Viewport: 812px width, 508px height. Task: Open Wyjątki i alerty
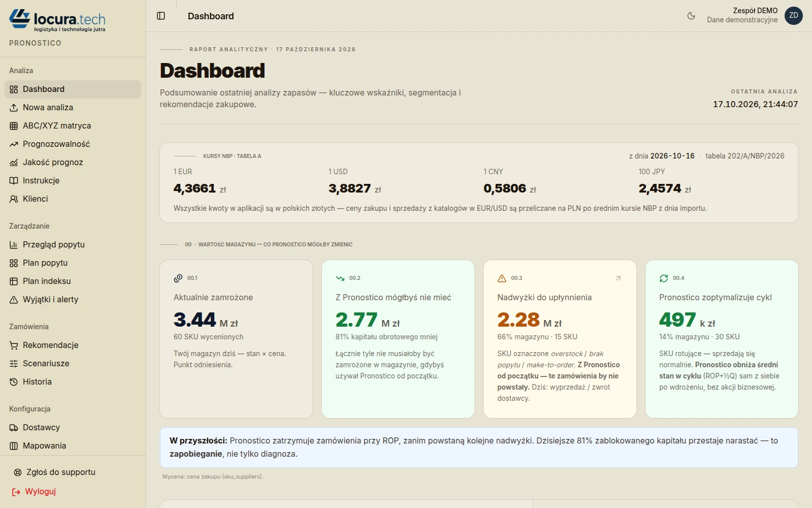coord(73,300)
